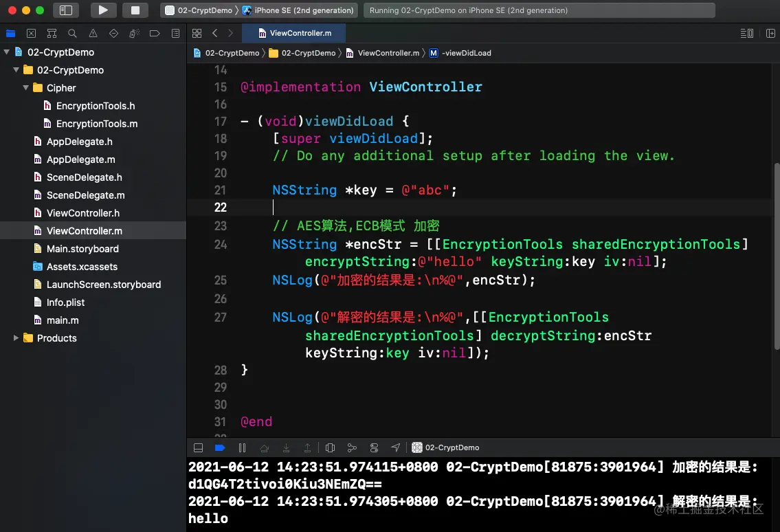Image resolution: width=780 pixels, height=532 pixels.
Task: Click the editor vertical scrollbar
Action: click(x=777, y=256)
